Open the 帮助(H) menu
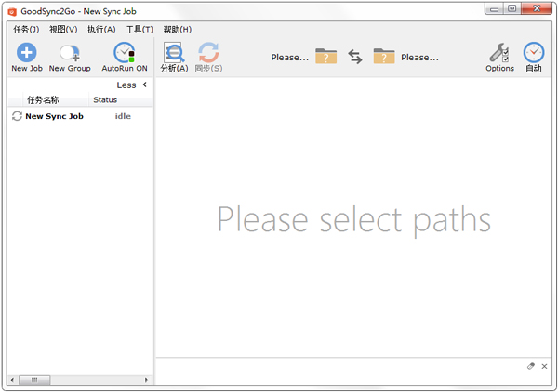This screenshot has height=392, width=558. (x=178, y=30)
